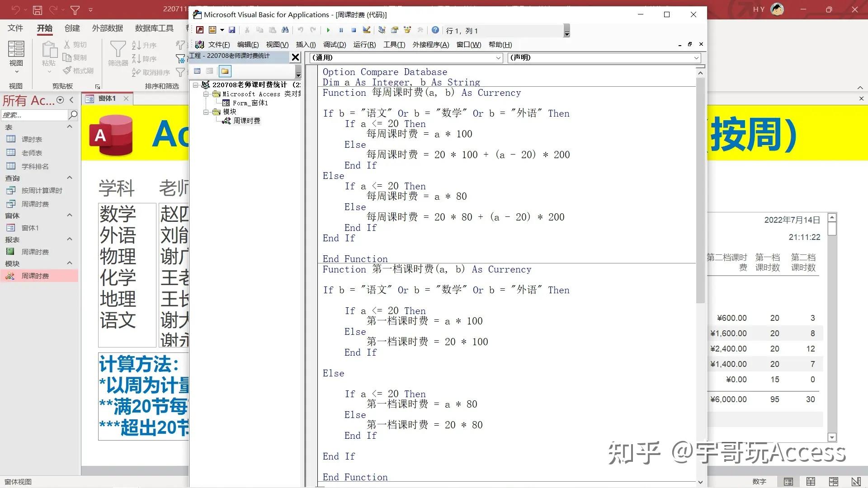
Task: Click the Save icon in VBA toolbar
Action: click(232, 30)
